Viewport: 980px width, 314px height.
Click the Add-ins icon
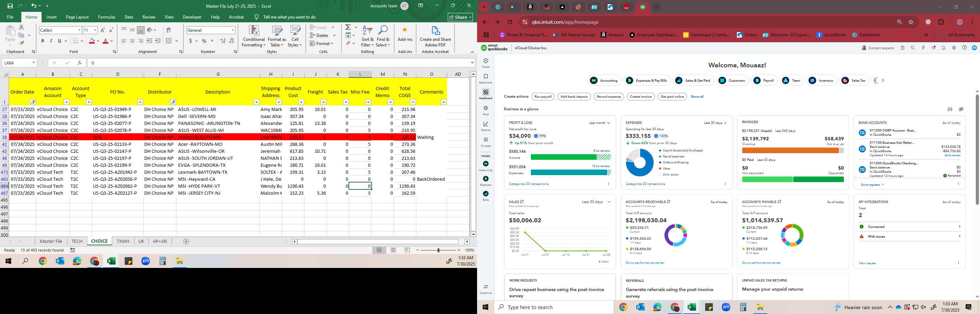pos(405,33)
